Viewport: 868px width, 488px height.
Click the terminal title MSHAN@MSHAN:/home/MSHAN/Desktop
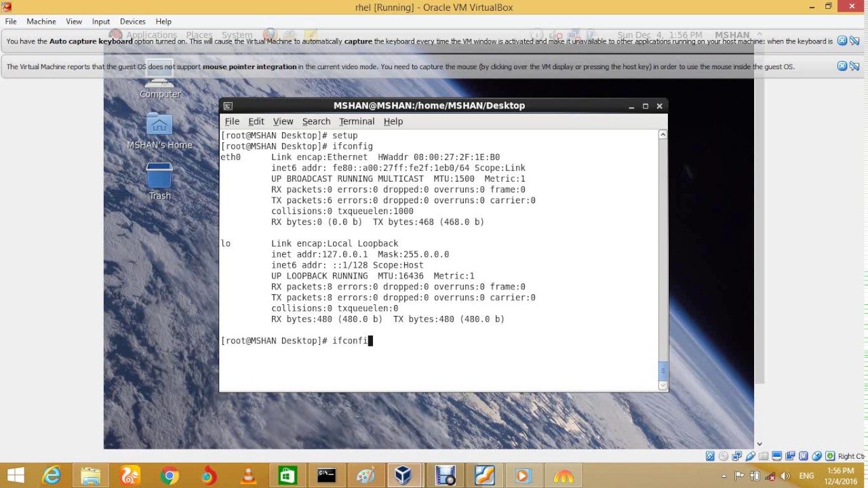(429, 106)
